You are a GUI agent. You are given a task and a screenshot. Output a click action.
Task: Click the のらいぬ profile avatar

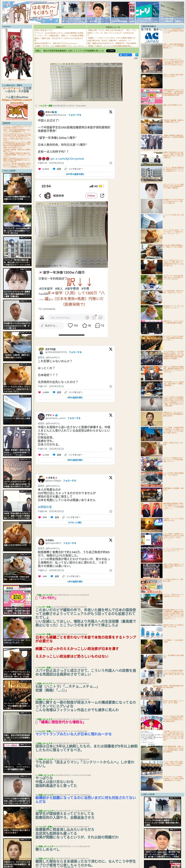pos(41,113)
